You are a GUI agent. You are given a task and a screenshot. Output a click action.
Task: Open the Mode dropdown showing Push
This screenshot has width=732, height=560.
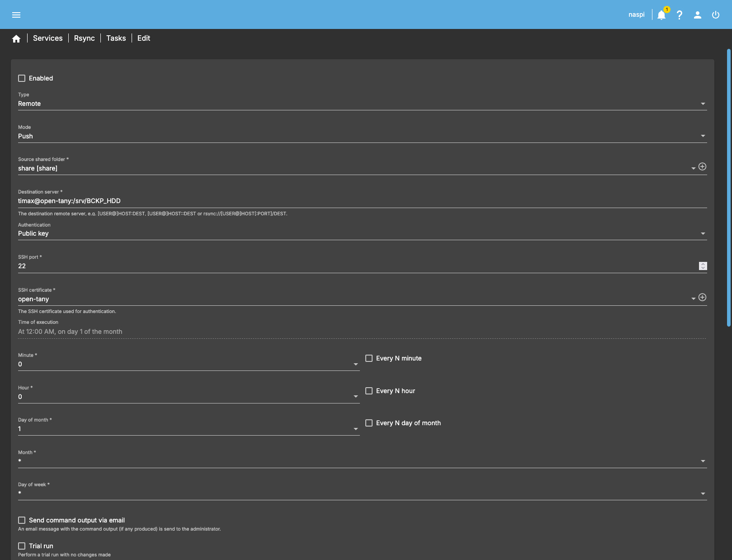coord(362,136)
